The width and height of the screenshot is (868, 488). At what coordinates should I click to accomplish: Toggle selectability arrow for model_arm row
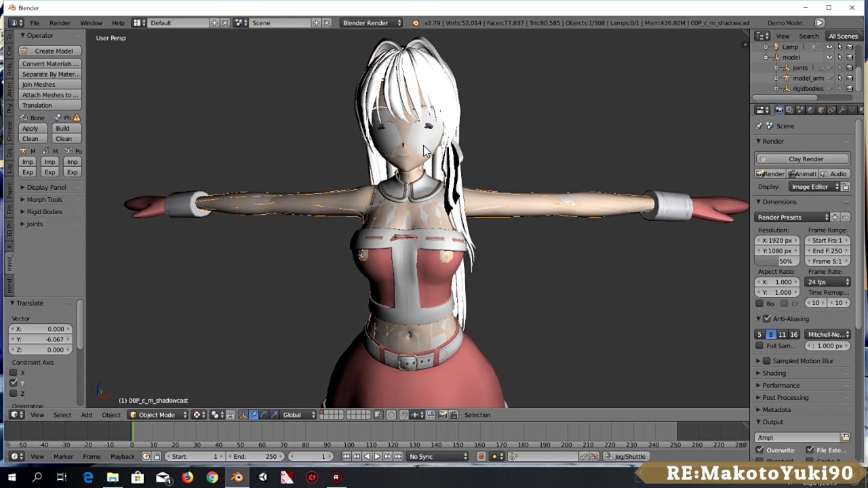tap(840, 78)
